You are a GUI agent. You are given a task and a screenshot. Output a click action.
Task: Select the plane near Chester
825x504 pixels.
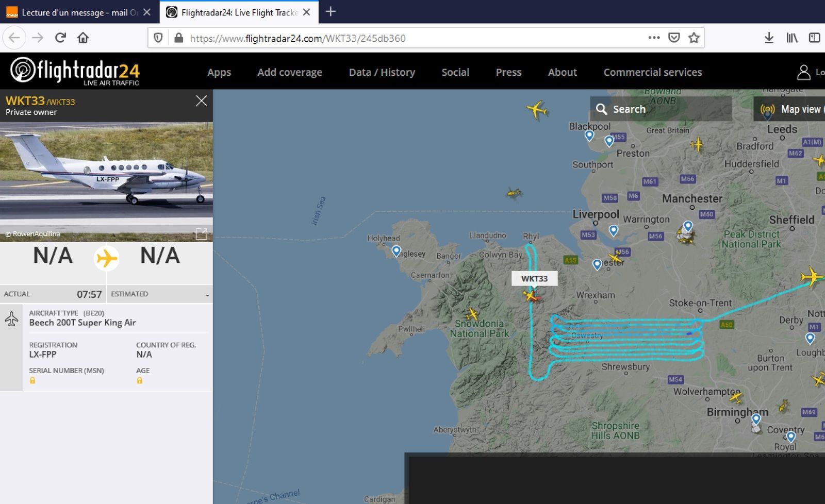tap(615, 256)
